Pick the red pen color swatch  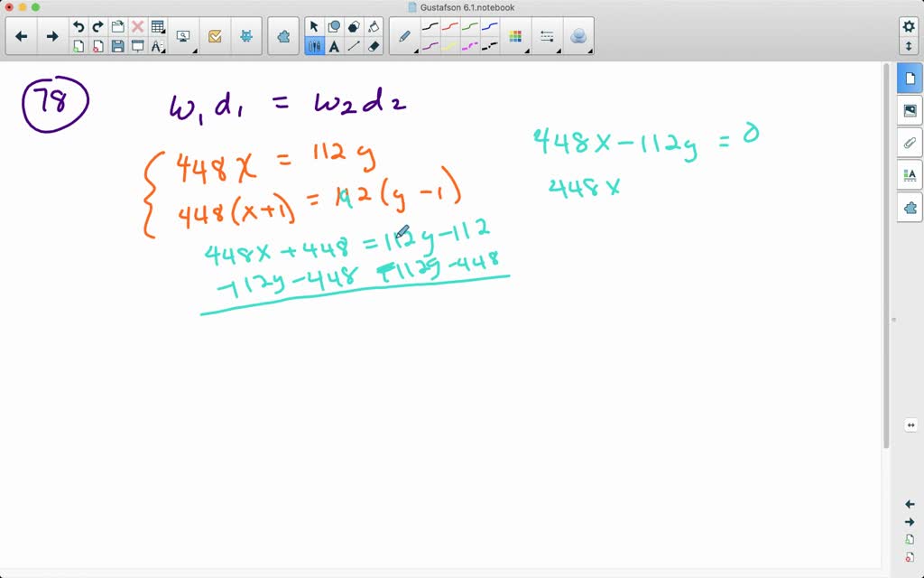[448, 26]
